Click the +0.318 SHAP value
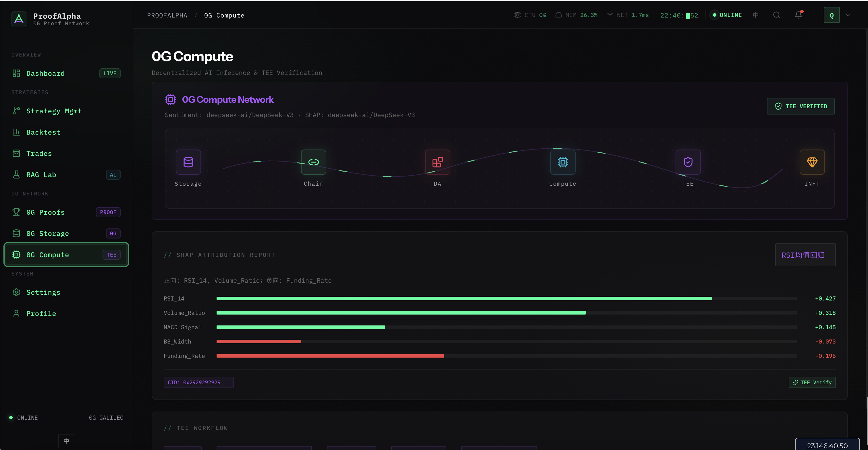Screen dimensions: 868x450 (x=825, y=313)
